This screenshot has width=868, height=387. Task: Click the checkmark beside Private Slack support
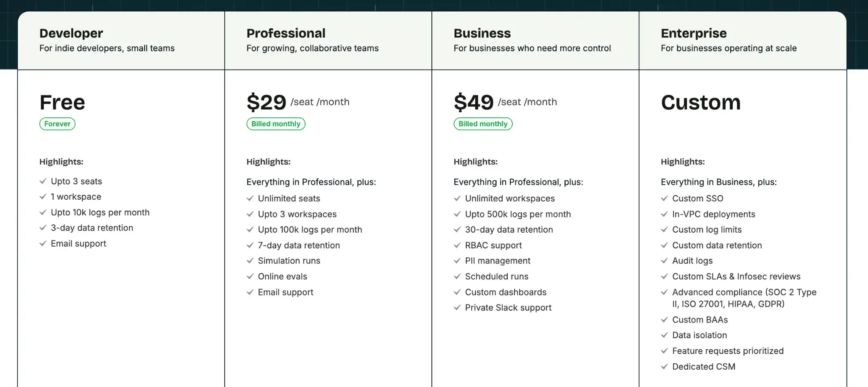point(457,308)
